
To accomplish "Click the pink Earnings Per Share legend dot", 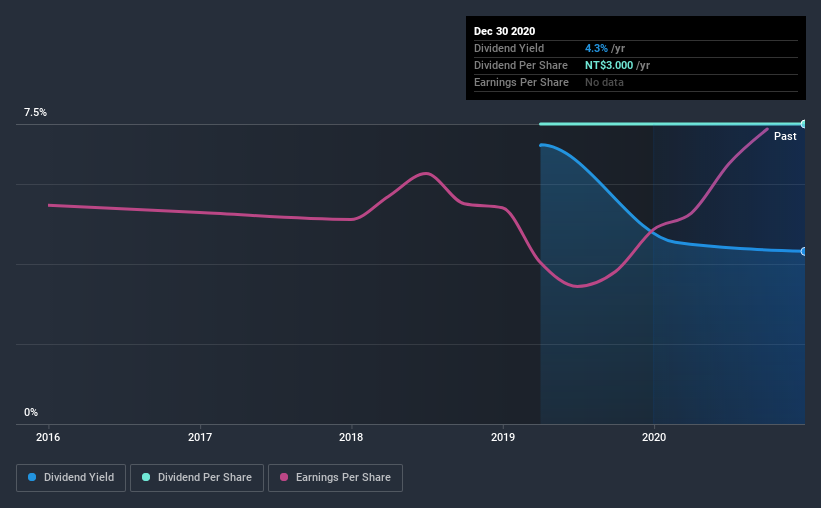I will tap(284, 477).
